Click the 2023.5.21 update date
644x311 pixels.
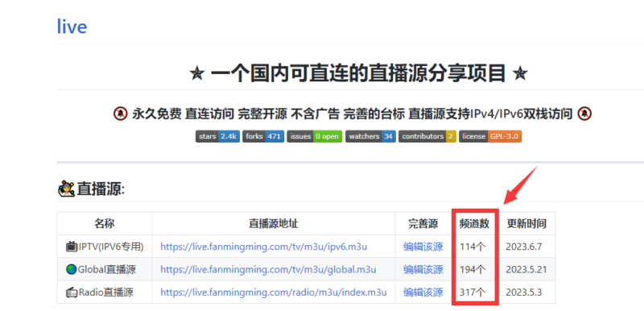pos(526,269)
